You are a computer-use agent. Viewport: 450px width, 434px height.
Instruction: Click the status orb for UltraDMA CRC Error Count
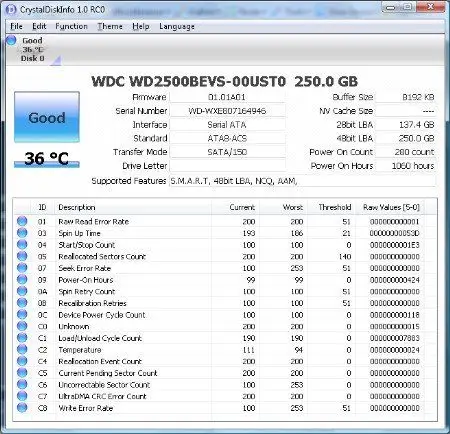tap(22, 396)
